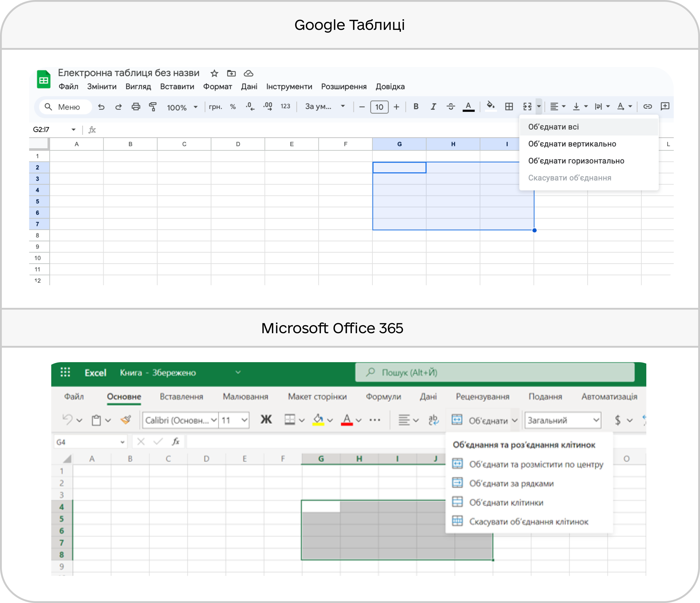Click the Excel app launcher grid icon
This screenshot has height=603, width=700.
pyautogui.click(x=65, y=372)
